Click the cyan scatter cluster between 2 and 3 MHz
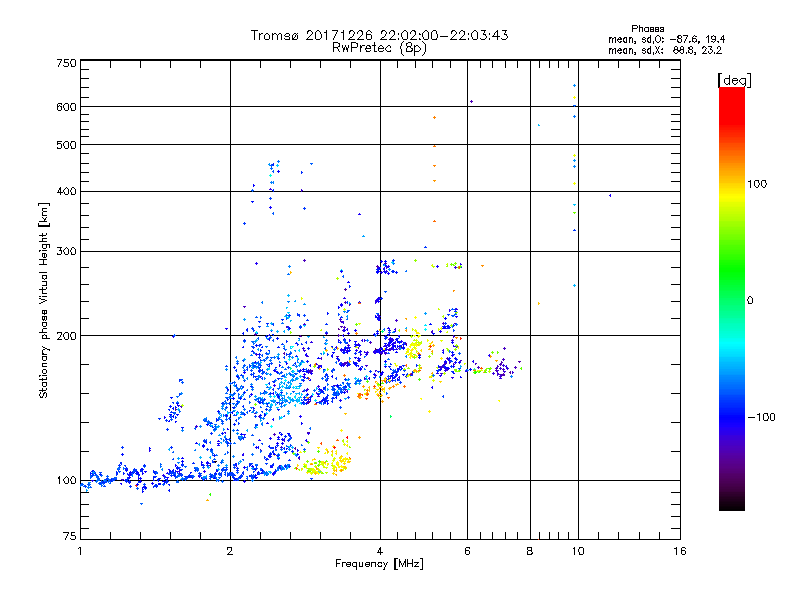Screen dimensions: 800x600 click(286, 385)
